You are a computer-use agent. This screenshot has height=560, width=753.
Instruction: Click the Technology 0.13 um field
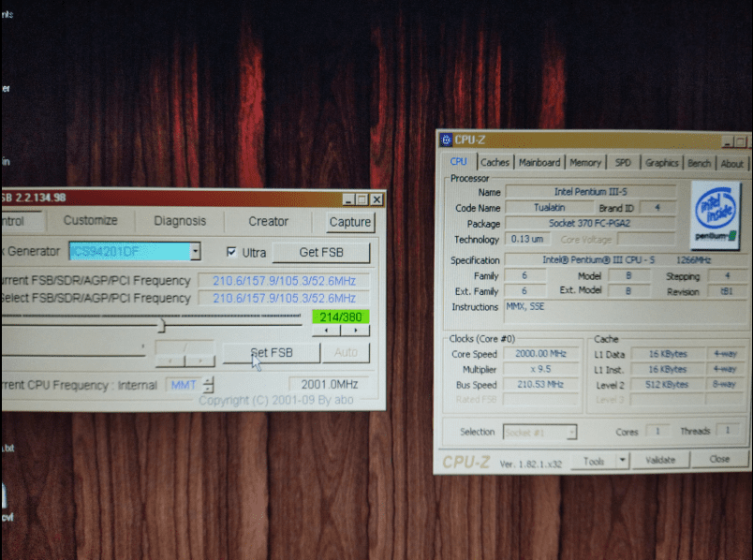click(527, 239)
